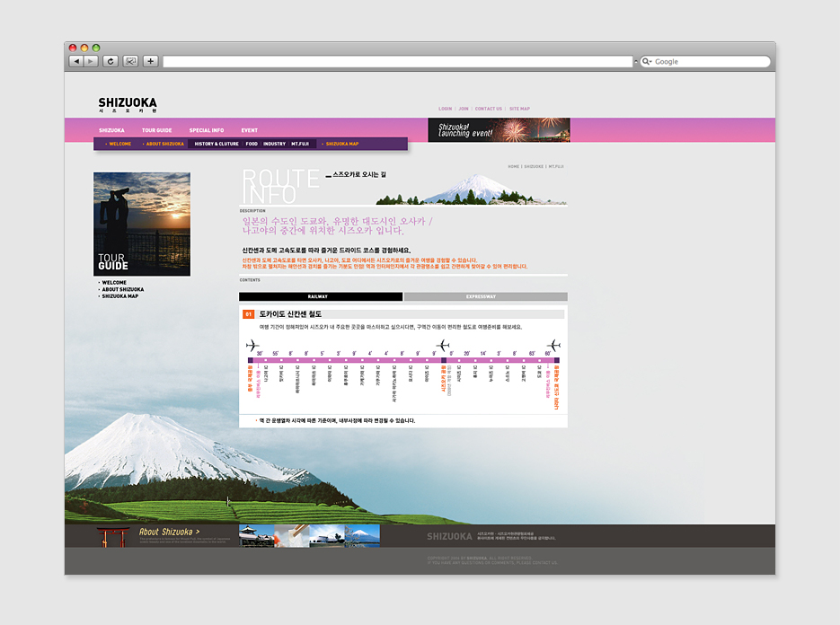Open the SHIZUOKA main menu item

[111, 130]
